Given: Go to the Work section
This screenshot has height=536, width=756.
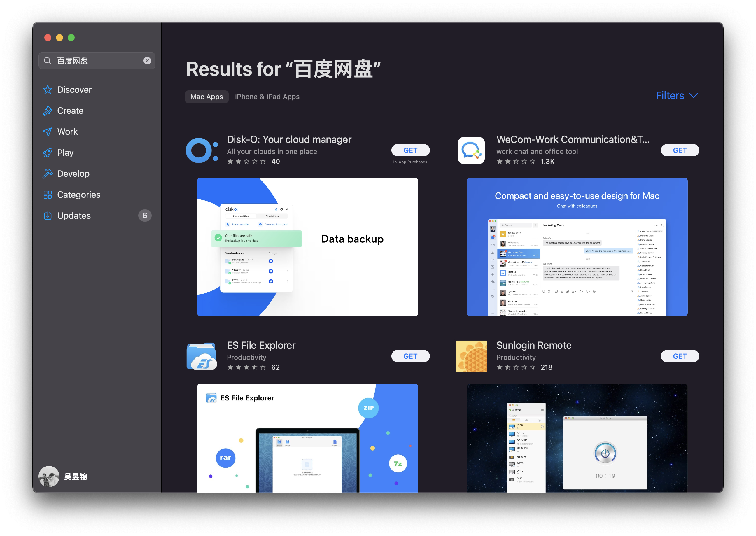Looking at the screenshot, I should pos(67,132).
